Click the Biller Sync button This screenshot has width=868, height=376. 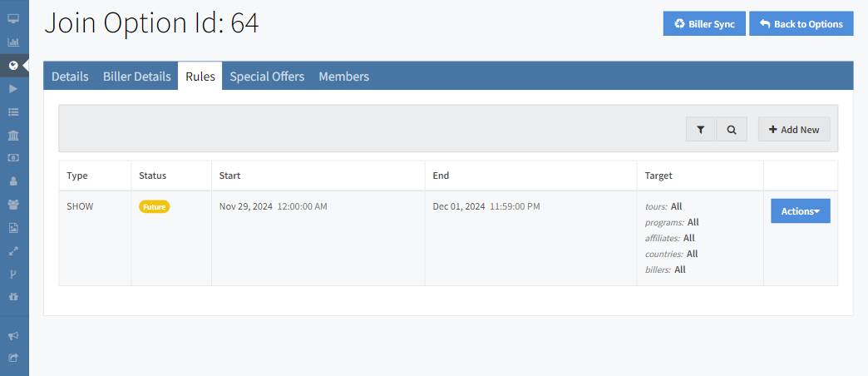coord(703,24)
